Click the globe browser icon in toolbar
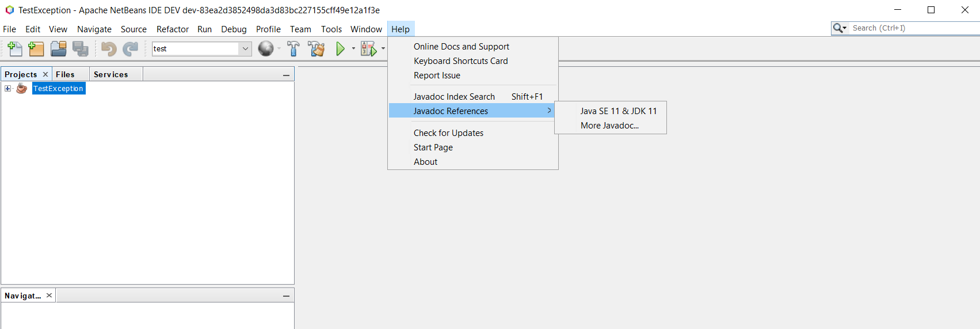Screen dimensions: 980x329 [x=266, y=49]
